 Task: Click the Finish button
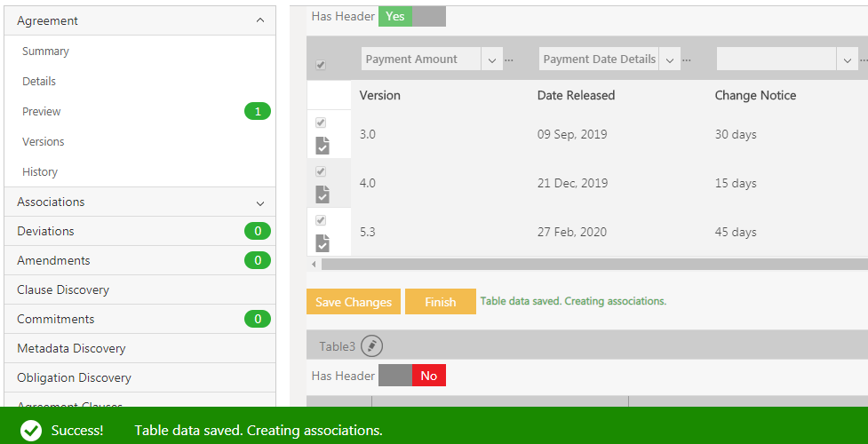click(440, 302)
